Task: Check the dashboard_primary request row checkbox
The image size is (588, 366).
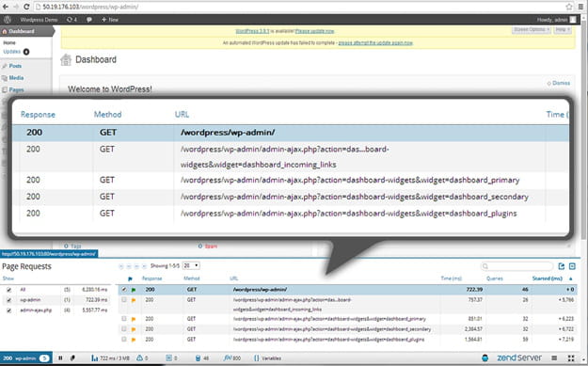Action: (x=124, y=319)
